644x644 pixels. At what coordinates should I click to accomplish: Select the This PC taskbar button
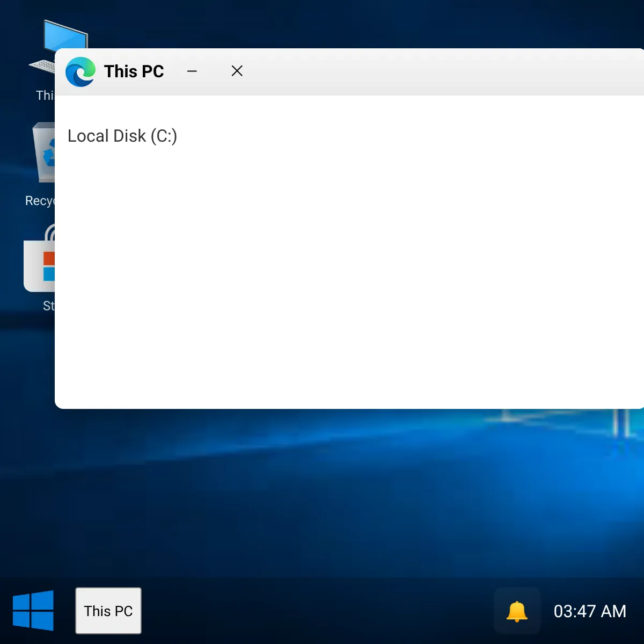click(x=108, y=611)
